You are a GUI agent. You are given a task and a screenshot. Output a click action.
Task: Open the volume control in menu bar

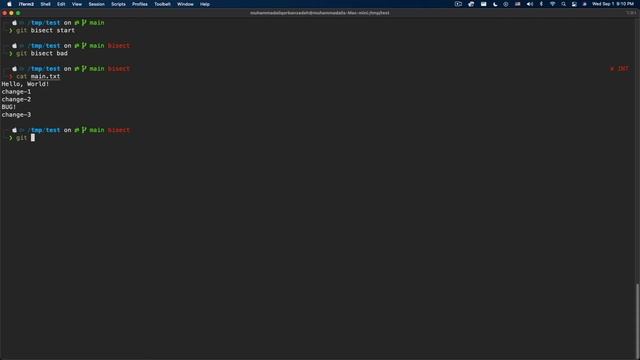[530, 4]
